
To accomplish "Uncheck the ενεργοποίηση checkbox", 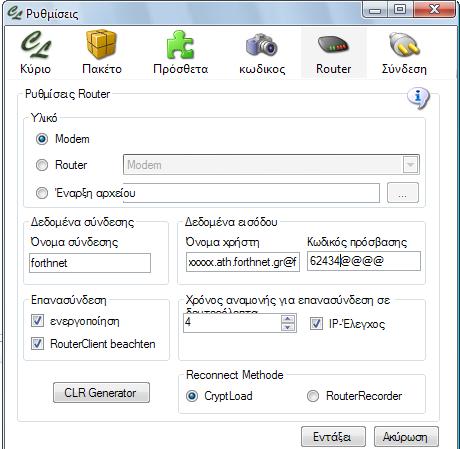I will coord(37,321).
